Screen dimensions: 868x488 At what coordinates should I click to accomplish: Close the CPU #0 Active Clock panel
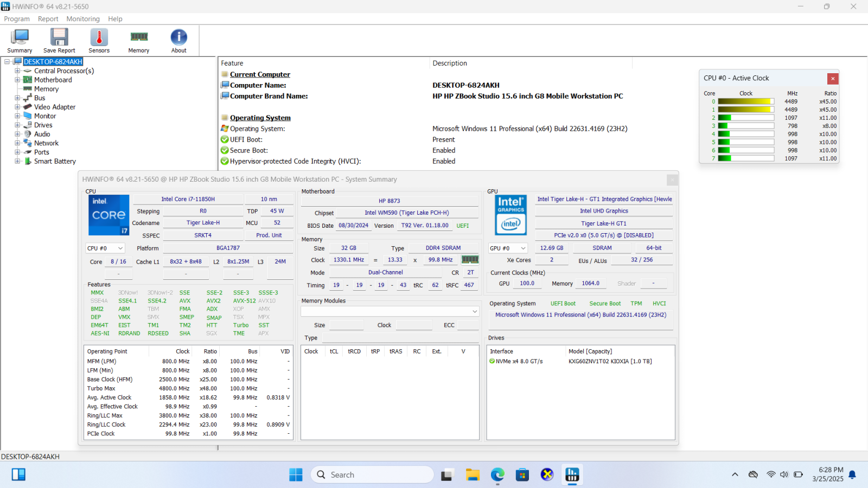[833, 79]
